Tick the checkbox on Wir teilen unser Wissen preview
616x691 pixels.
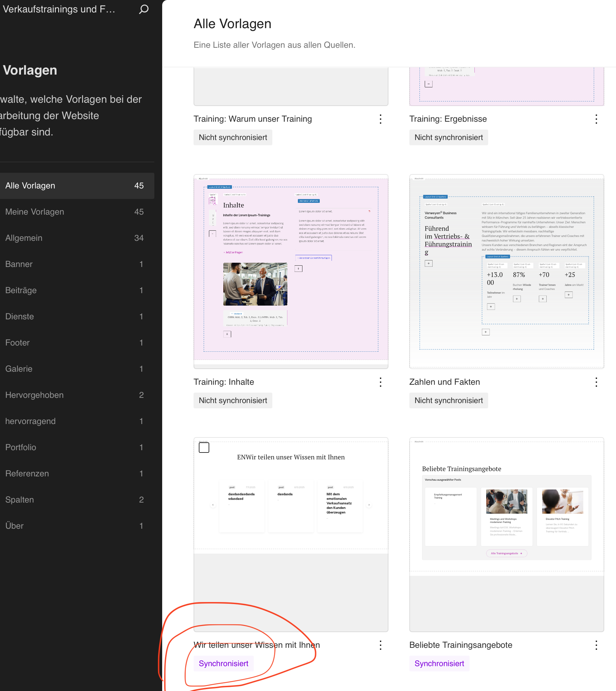204,448
